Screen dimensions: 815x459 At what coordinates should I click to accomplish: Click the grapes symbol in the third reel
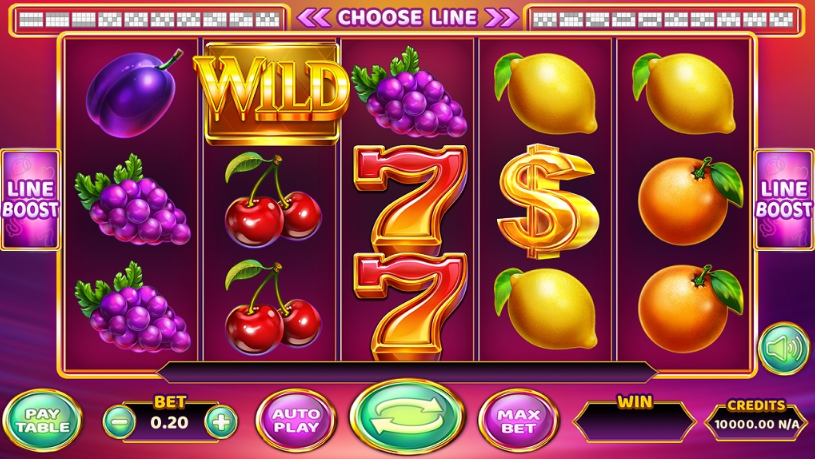click(409, 93)
